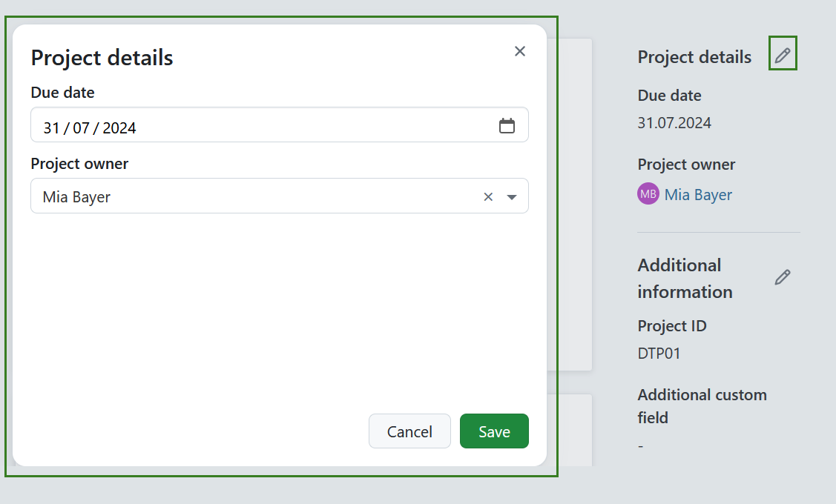Select the year 2024 in Due date field
836x504 pixels.
119,127
